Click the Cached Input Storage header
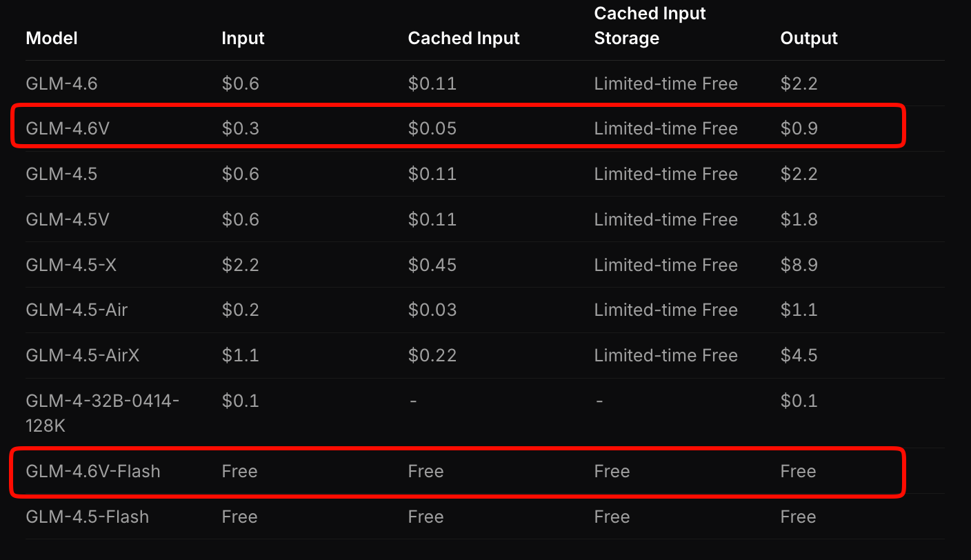This screenshot has height=560, width=971. (650, 26)
